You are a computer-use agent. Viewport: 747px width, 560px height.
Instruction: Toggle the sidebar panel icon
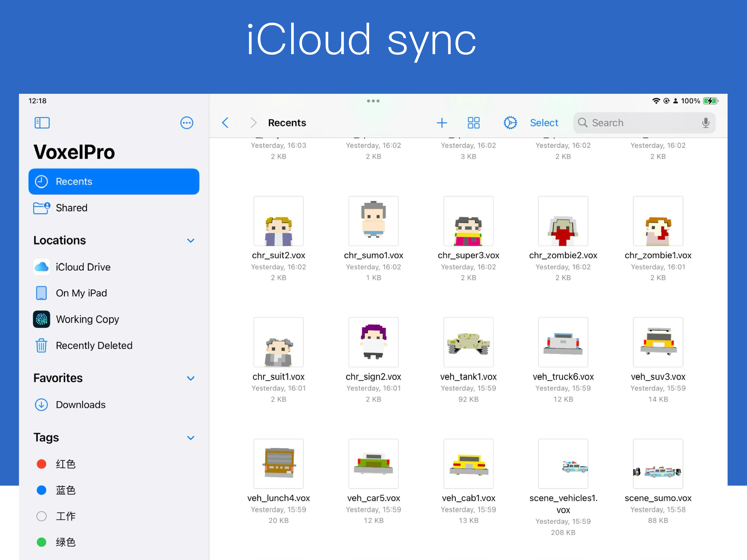tap(42, 122)
